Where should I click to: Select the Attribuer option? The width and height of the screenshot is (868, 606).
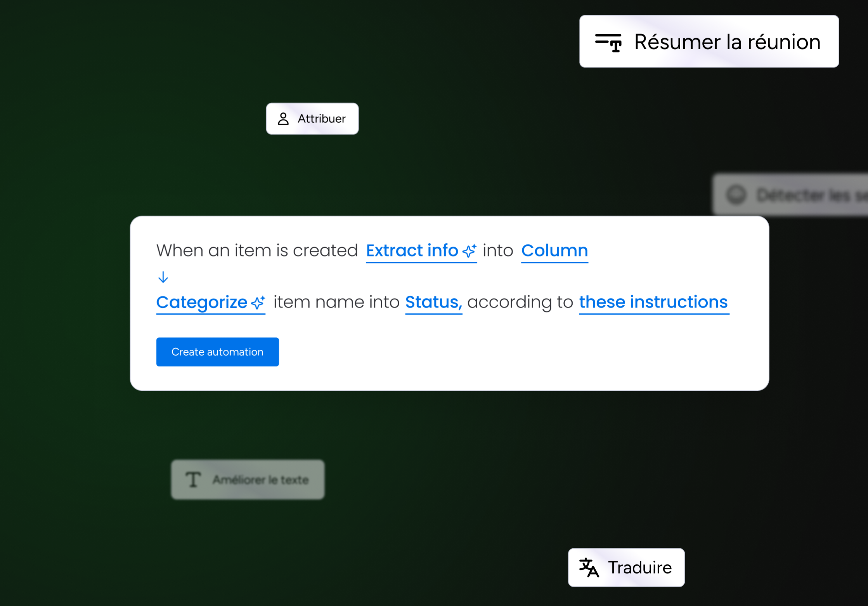pyautogui.click(x=312, y=119)
